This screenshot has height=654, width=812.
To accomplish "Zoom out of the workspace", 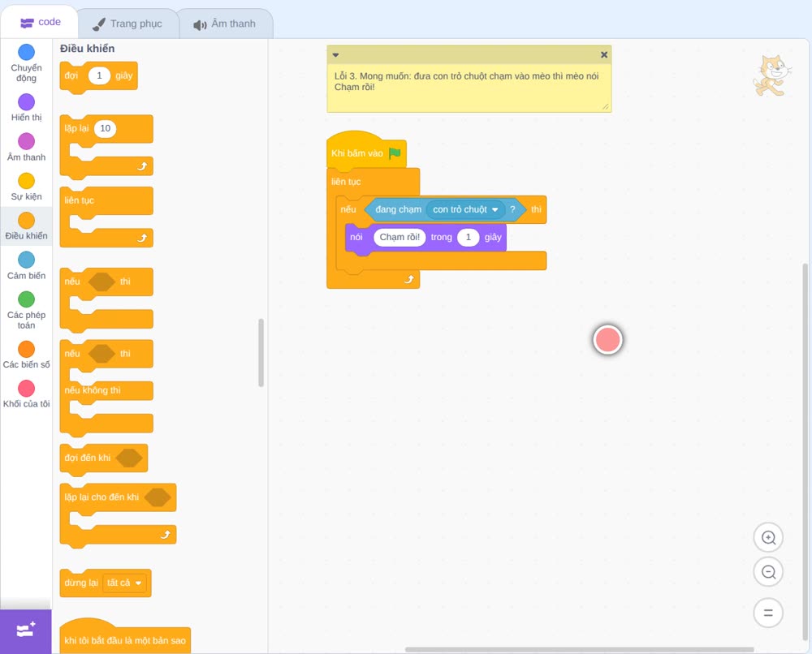I will click(x=768, y=572).
